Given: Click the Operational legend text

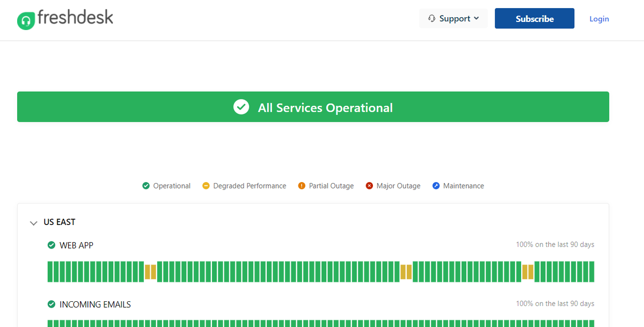Looking at the screenshot, I should click(172, 186).
